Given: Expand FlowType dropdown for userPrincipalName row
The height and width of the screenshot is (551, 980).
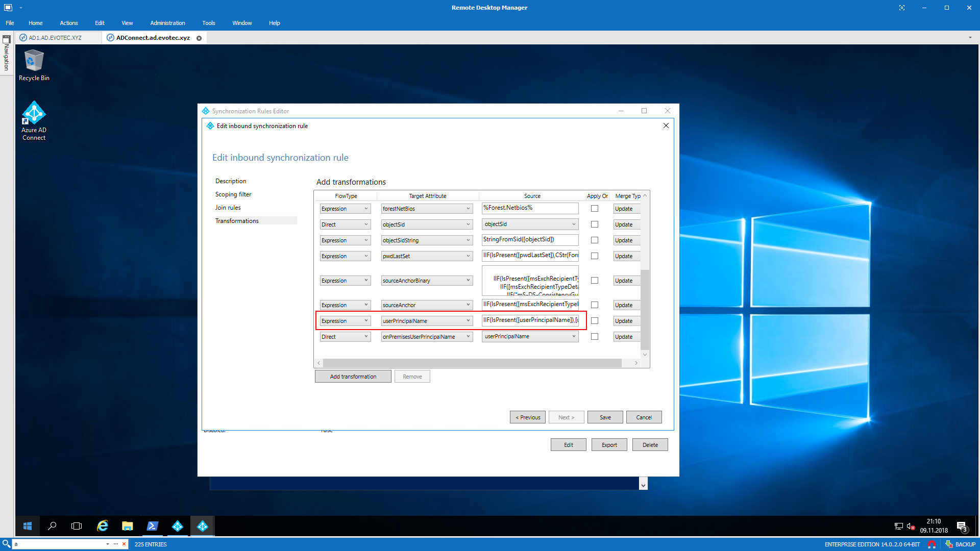Looking at the screenshot, I should (x=366, y=321).
